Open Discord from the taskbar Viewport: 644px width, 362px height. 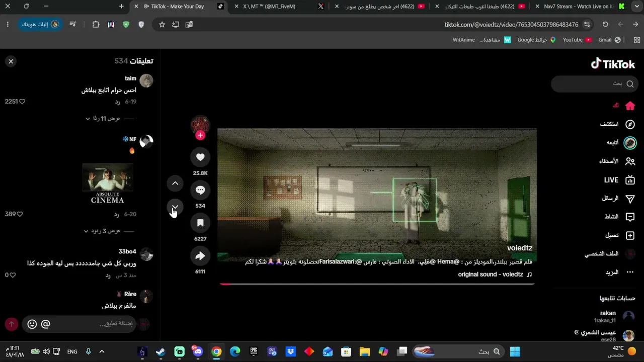(197, 351)
